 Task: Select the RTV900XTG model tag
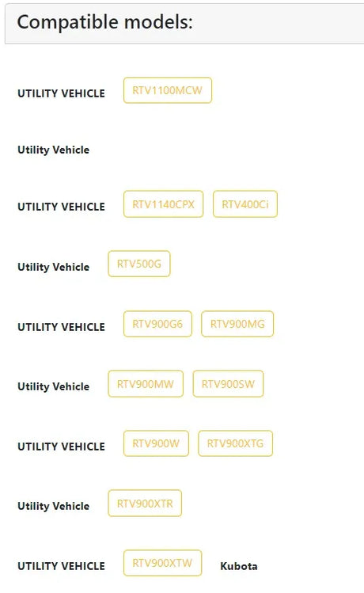(x=235, y=443)
